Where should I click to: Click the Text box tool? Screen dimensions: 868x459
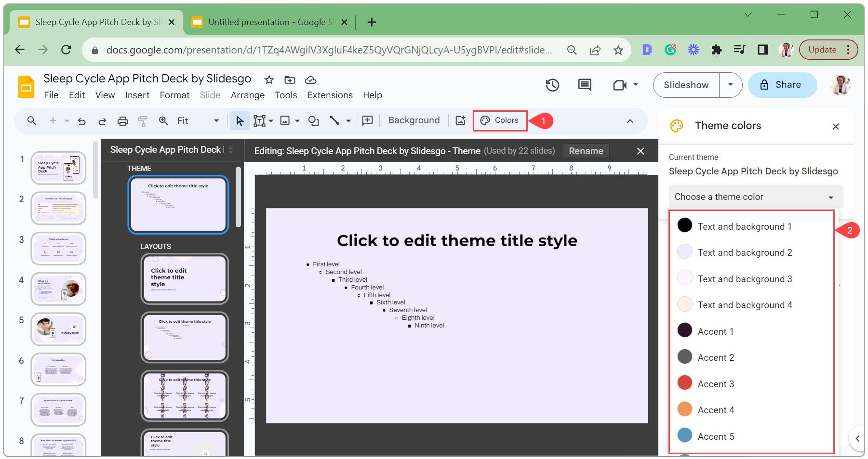(x=260, y=121)
